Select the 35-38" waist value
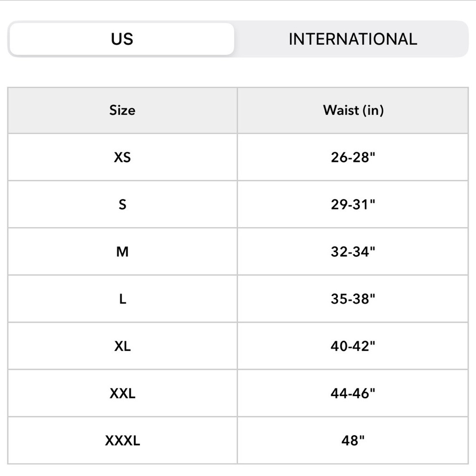The image size is (476, 476). point(353,299)
